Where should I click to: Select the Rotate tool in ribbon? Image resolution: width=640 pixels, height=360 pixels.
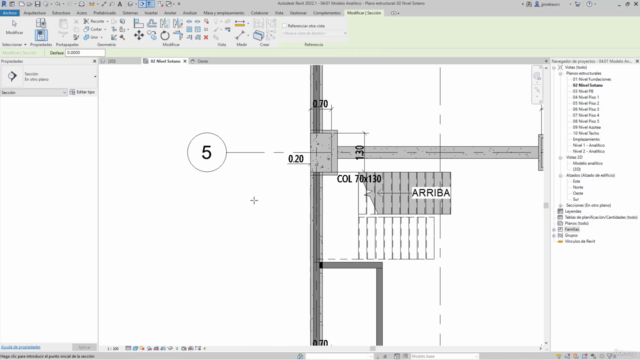(164, 36)
